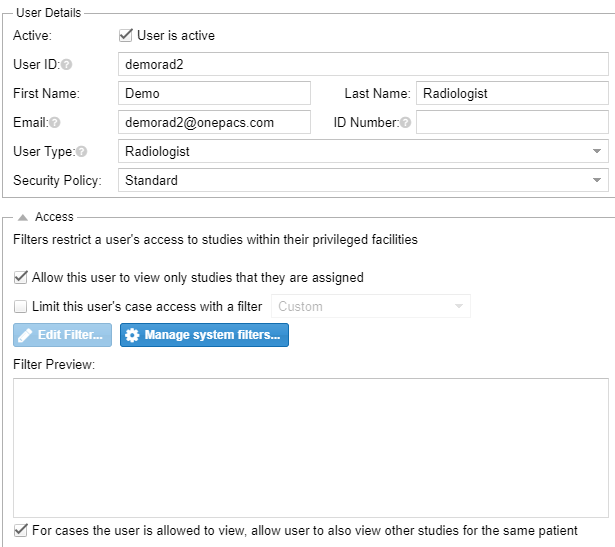Open the Security Policy dropdown
615x547 pixels.
coord(363,180)
